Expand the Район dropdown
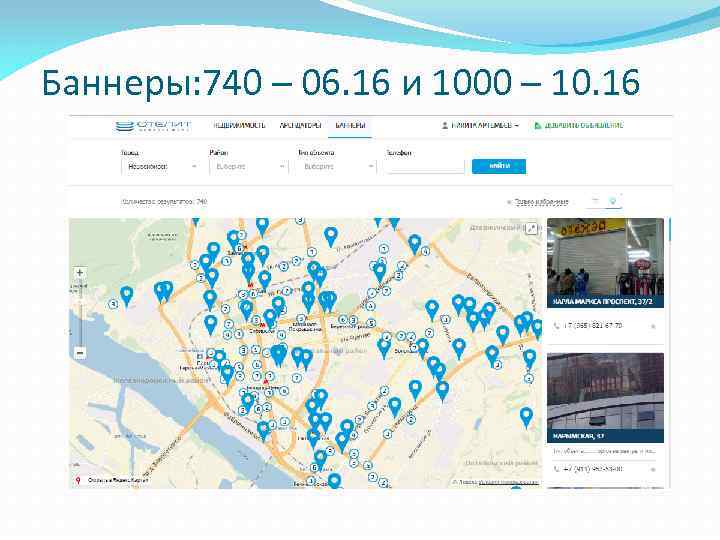This screenshot has width=720, height=540. point(248,166)
